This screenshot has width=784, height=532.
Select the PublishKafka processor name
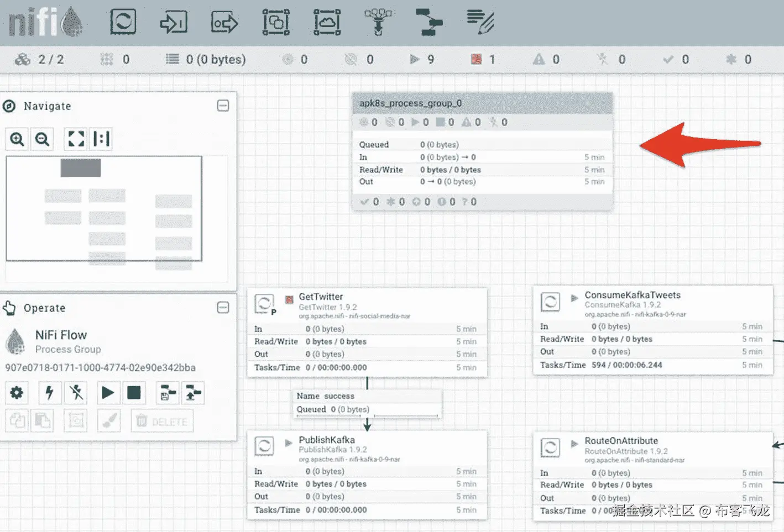pyautogui.click(x=327, y=440)
